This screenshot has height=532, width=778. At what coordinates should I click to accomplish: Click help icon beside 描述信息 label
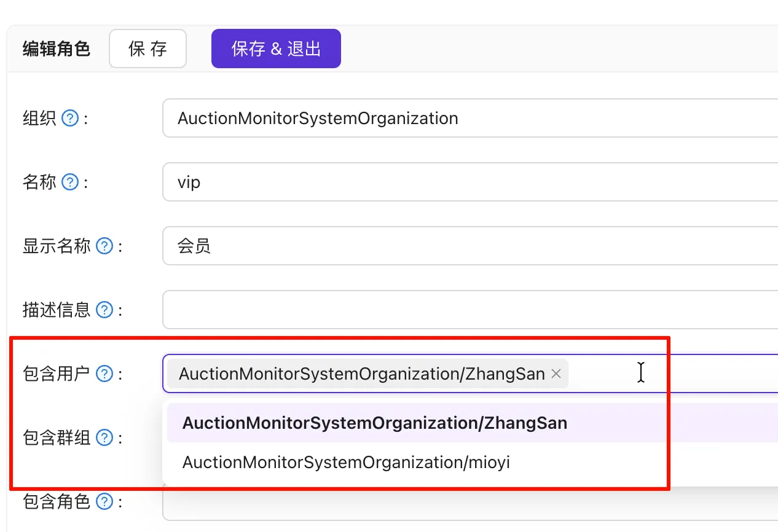pos(105,310)
